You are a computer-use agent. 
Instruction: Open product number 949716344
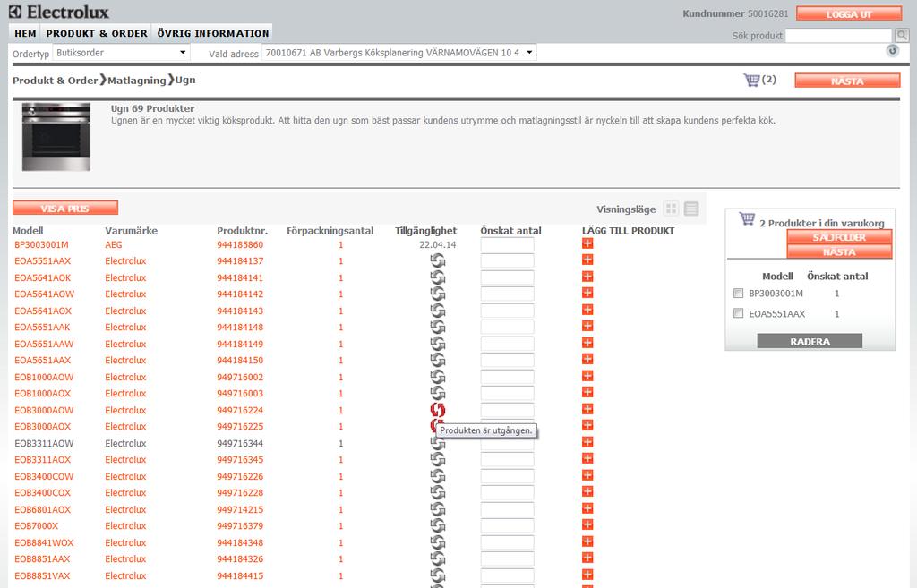coord(240,444)
